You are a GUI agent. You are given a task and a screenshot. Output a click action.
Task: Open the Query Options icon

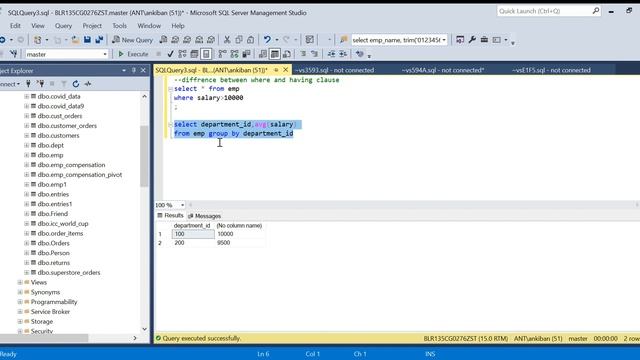pyautogui.click(x=194, y=54)
